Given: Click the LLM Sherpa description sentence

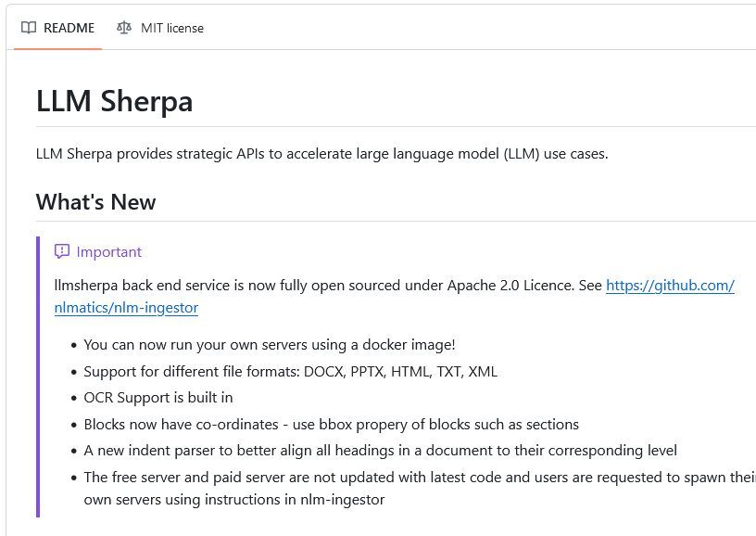Looking at the screenshot, I should (x=322, y=153).
